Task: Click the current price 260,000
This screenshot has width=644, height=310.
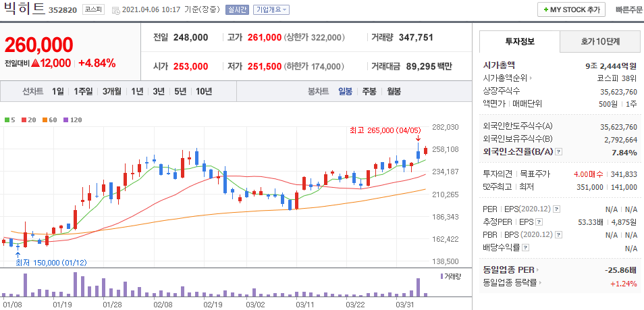Action: click(x=39, y=45)
